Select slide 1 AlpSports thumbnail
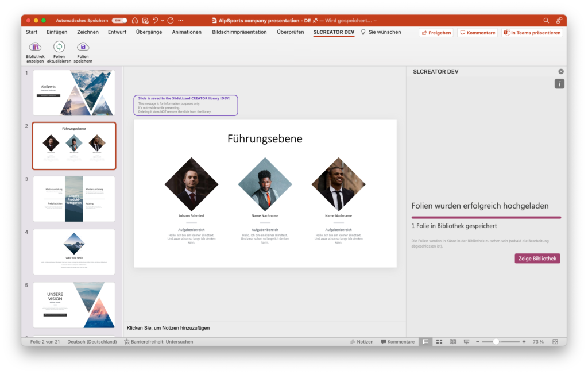This screenshot has height=374, width=588. 74,93
